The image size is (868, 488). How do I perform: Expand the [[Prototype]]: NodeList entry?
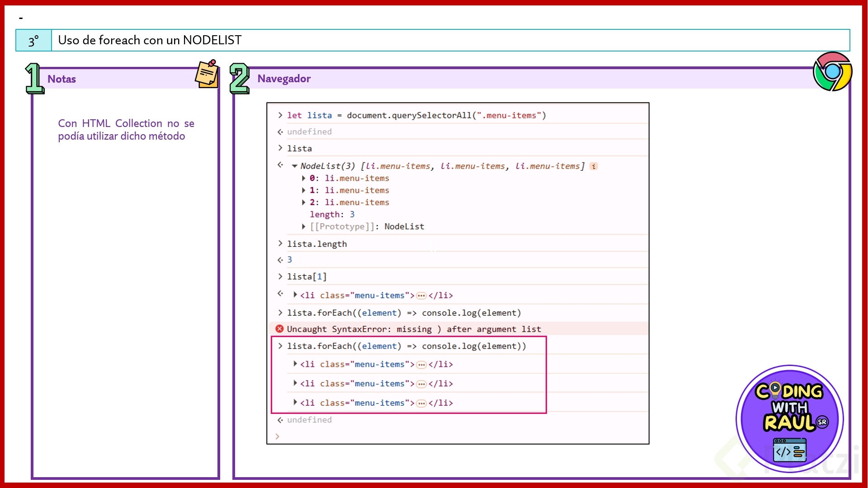304,226
